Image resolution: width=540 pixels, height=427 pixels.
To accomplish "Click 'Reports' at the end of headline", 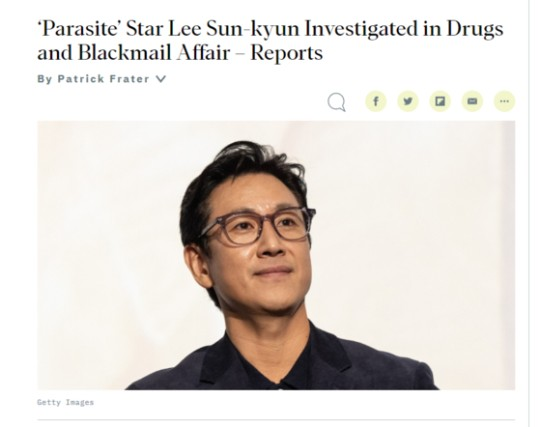I will click(287, 53).
